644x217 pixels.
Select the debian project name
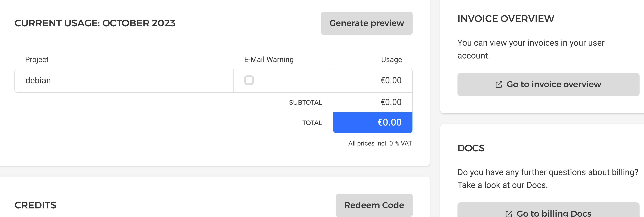tap(38, 80)
